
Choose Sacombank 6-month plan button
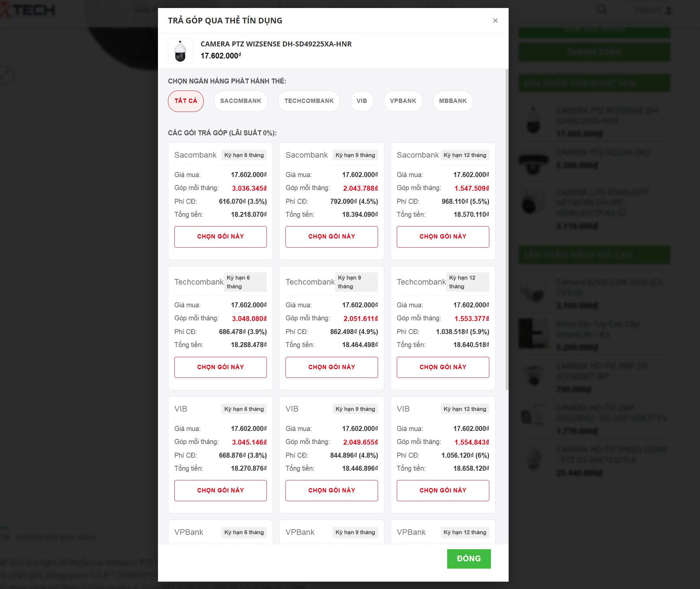point(220,237)
